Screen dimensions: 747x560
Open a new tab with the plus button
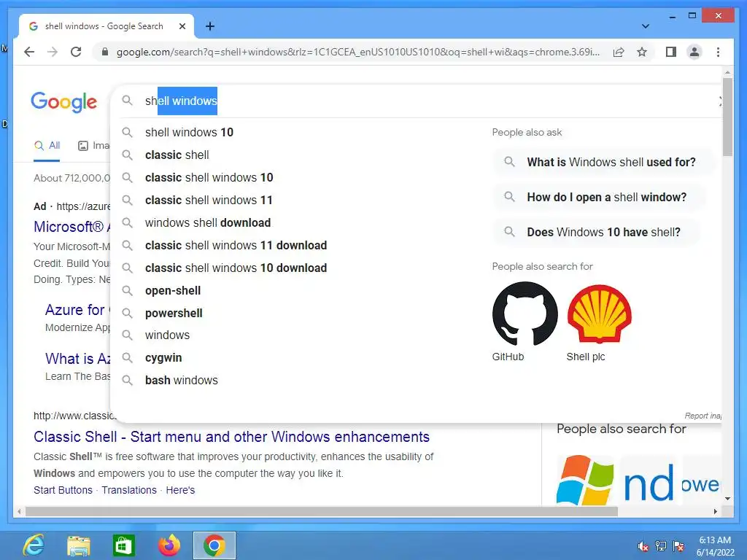click(x=209, y=26)
